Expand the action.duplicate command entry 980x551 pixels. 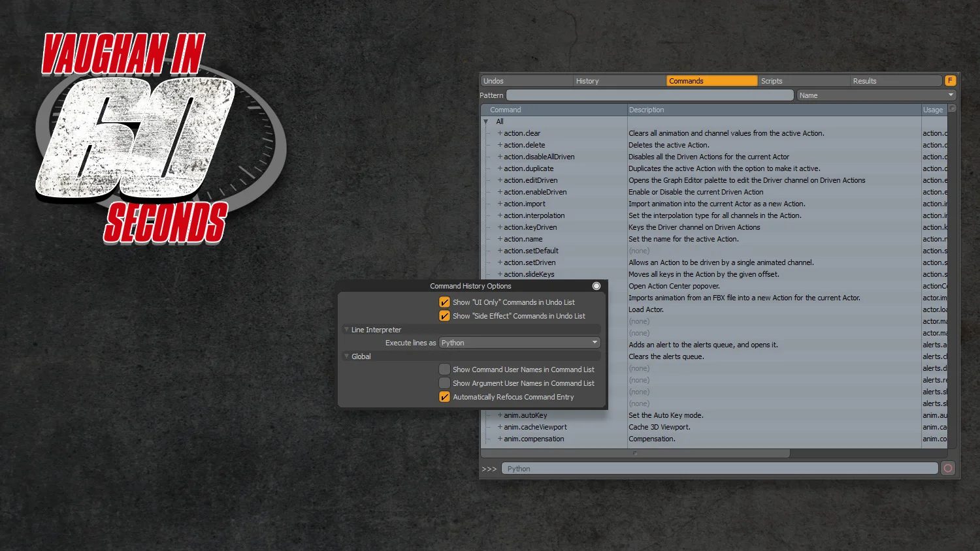click(x=500, y=168)
